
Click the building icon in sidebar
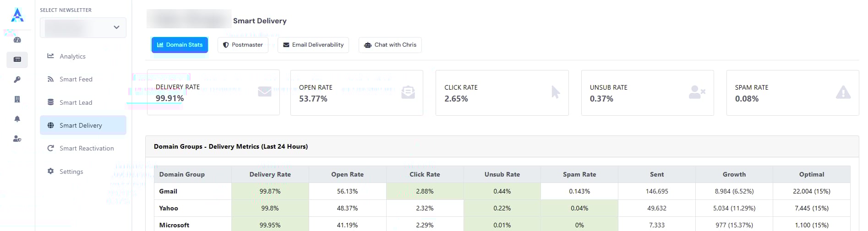click(x=17, y=99)
